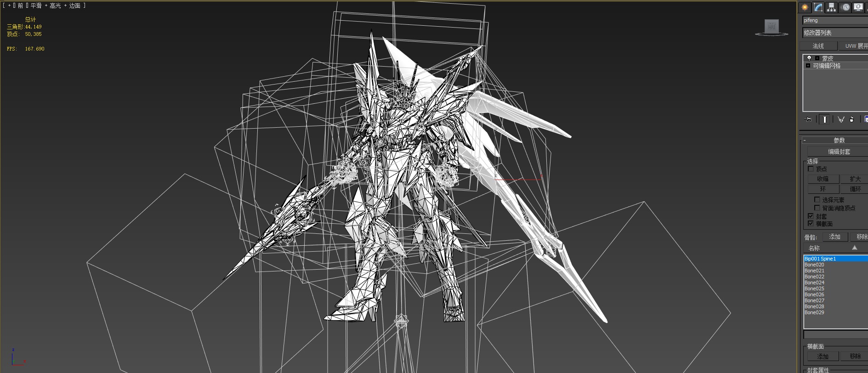Remove modifier from stack trash icon
Screen dimensions: 868x373
852,119
